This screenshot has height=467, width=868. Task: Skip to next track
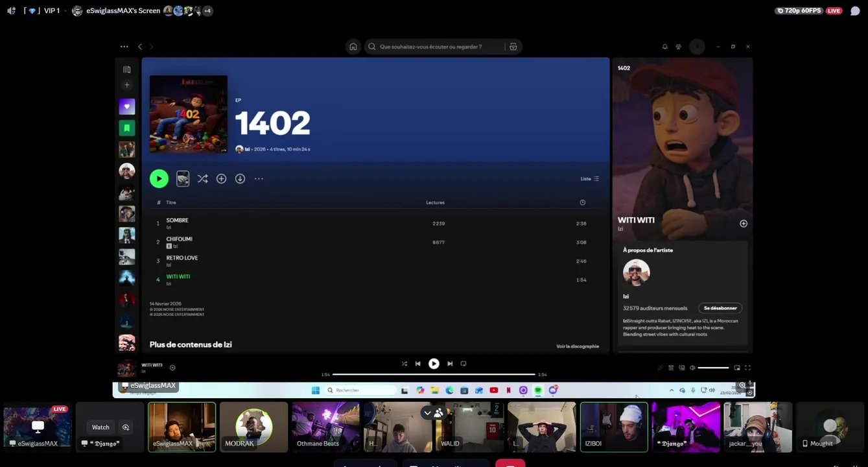450,364
